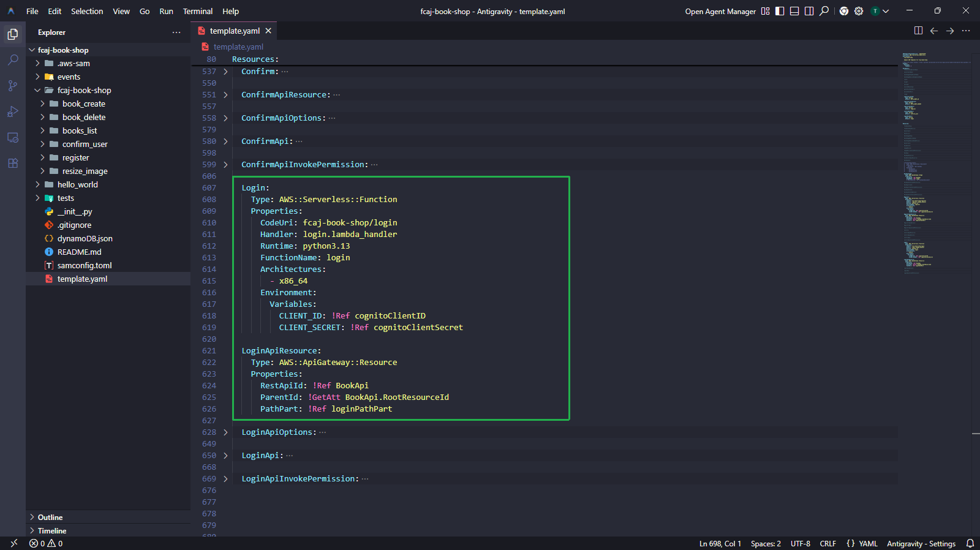Change indentation via Spaces: 2
Viewport: 980px width, 550px height.
coord(766,543)
